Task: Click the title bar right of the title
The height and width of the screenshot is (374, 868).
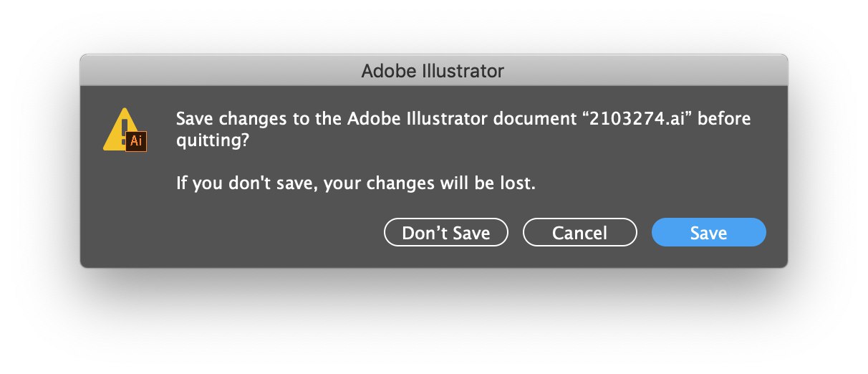Action: click(646, 71)
